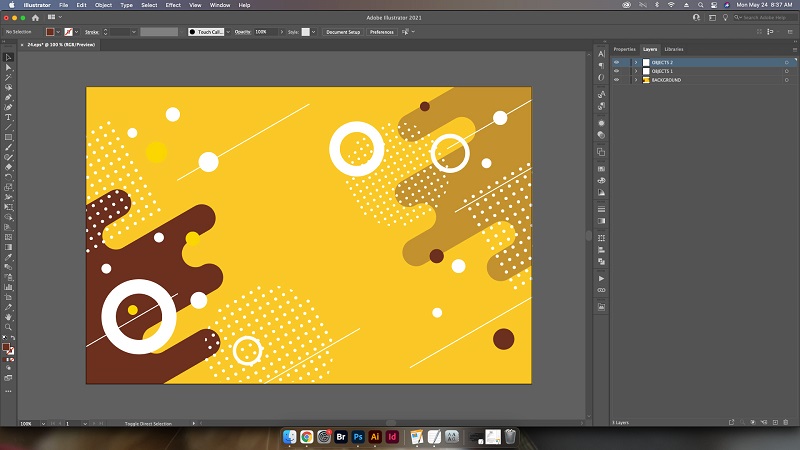The width and height of the screenshot is (800, 450).
Task: Select the Zoom tool magnifier
Action: [8, 327]
